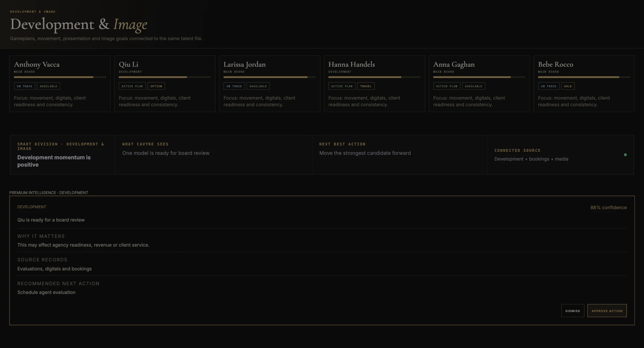Click the Hold tag on Bebe Rocco
This screenshot has width=644, height=348.
(x=568, y=86)
